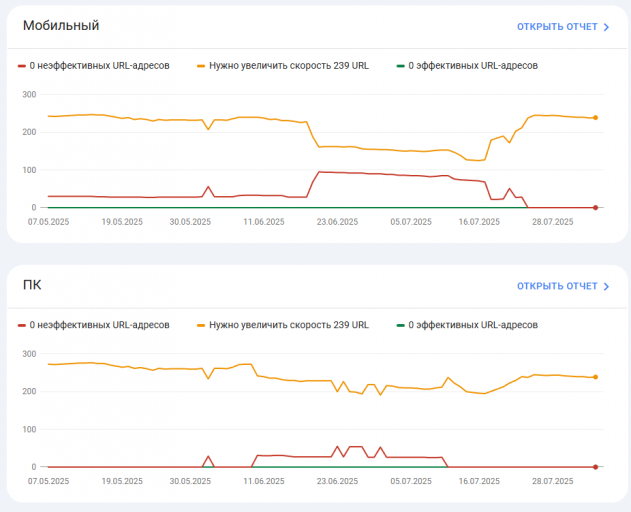Viewport: 631px width, 512px height.
Task: Click date 16.07.2025 on Мобильный chart axis
Action: click(x=479, y=222)
